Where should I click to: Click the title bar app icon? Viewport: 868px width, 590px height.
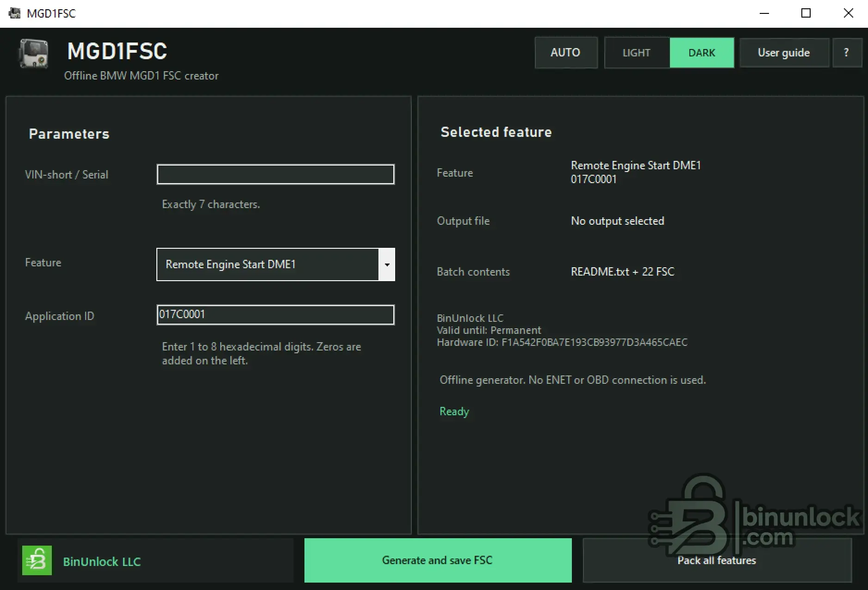coord(14,13)
